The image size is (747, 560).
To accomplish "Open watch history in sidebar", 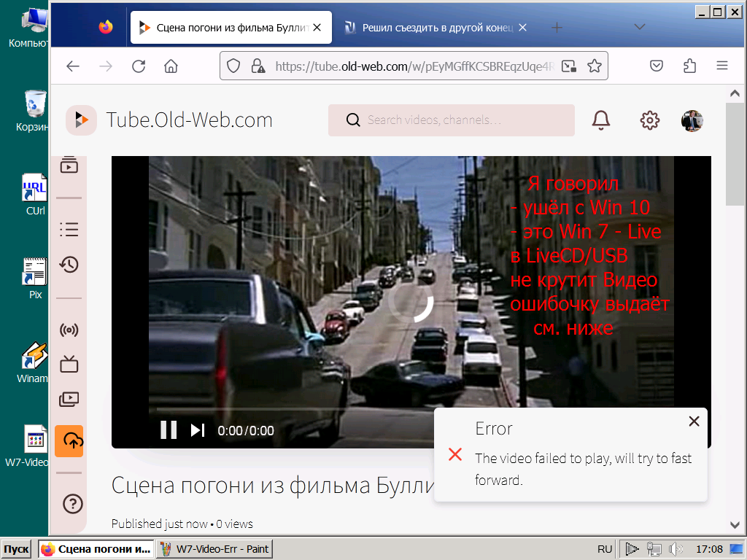I will pyautogui.click(x=69, y=264).
